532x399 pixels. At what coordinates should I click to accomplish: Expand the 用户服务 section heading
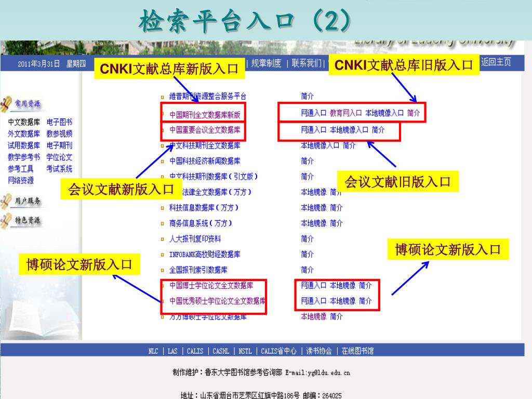pyautogui.click(x=28, y=201)
